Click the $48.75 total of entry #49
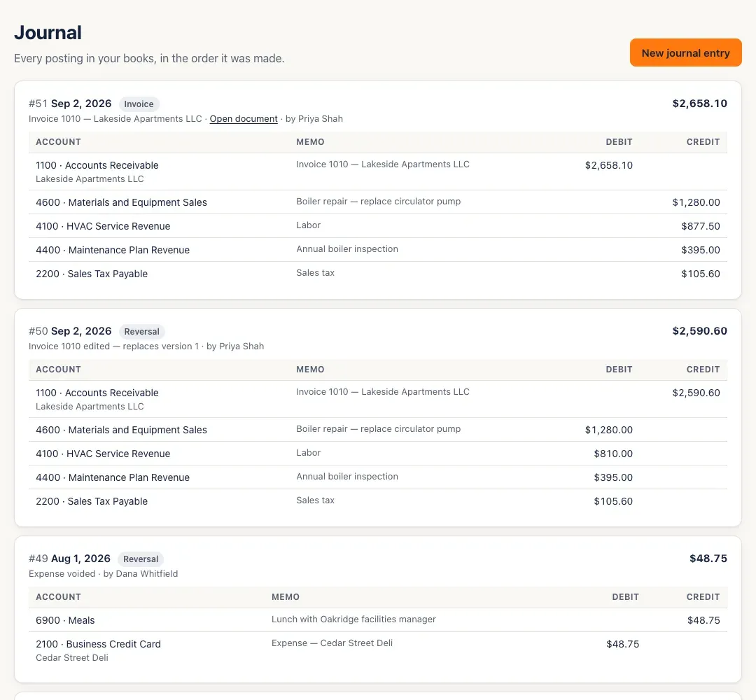756x700 pixels. tap(708, 559)
